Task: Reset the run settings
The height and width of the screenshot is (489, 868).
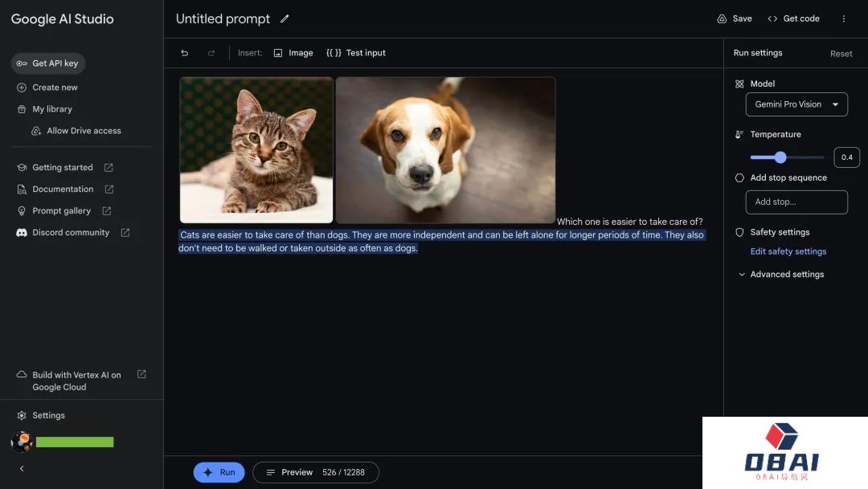Action: click(x=841, y=54)
